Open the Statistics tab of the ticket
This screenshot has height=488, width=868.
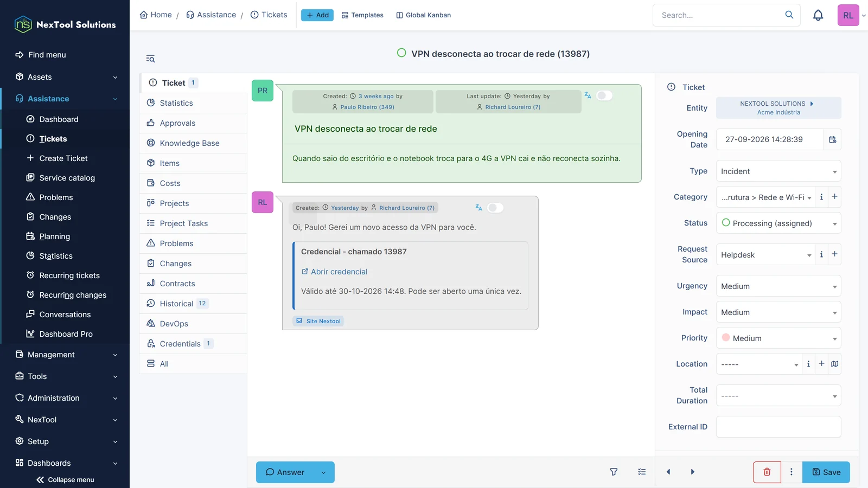[x=193, y=103]
